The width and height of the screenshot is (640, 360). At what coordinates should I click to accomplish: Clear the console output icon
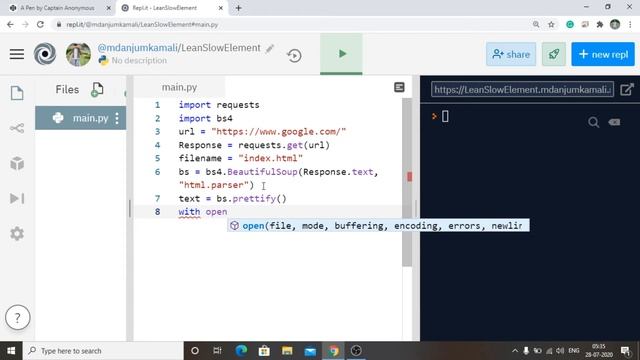click(614, 122)
